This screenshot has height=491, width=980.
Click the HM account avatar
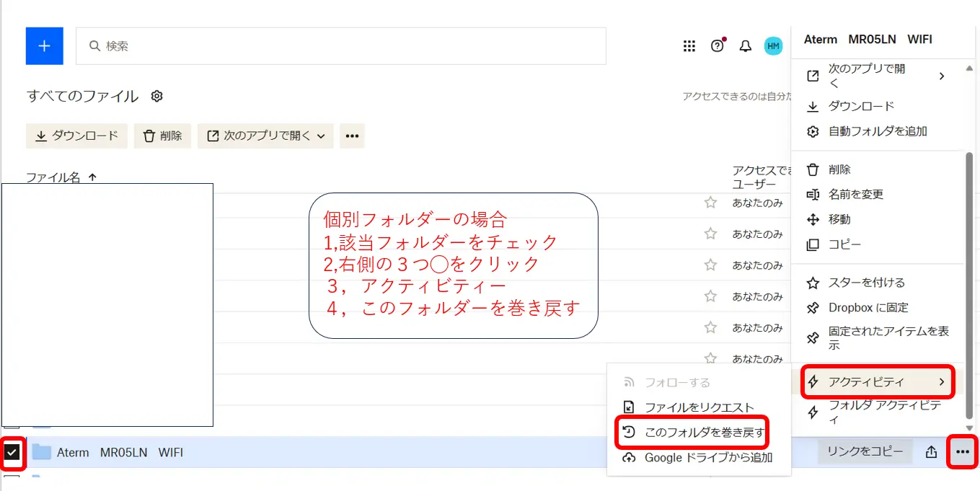(773, 46)
